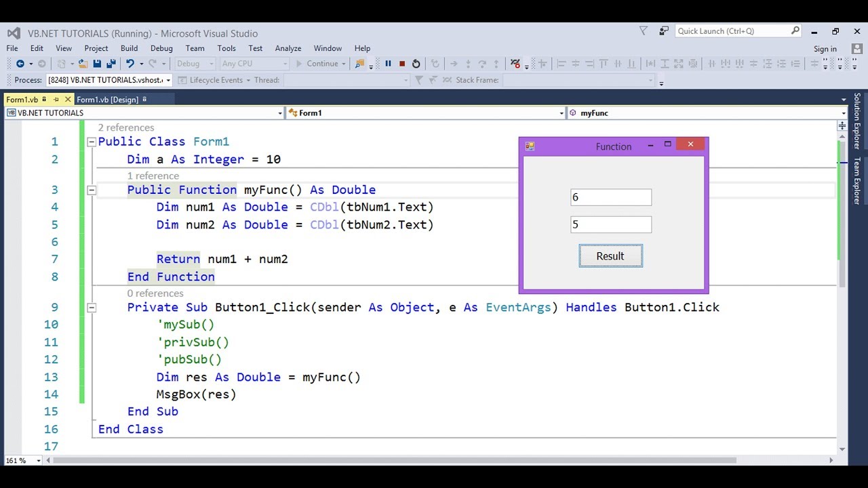Click the Sign in link

[825, 49]
